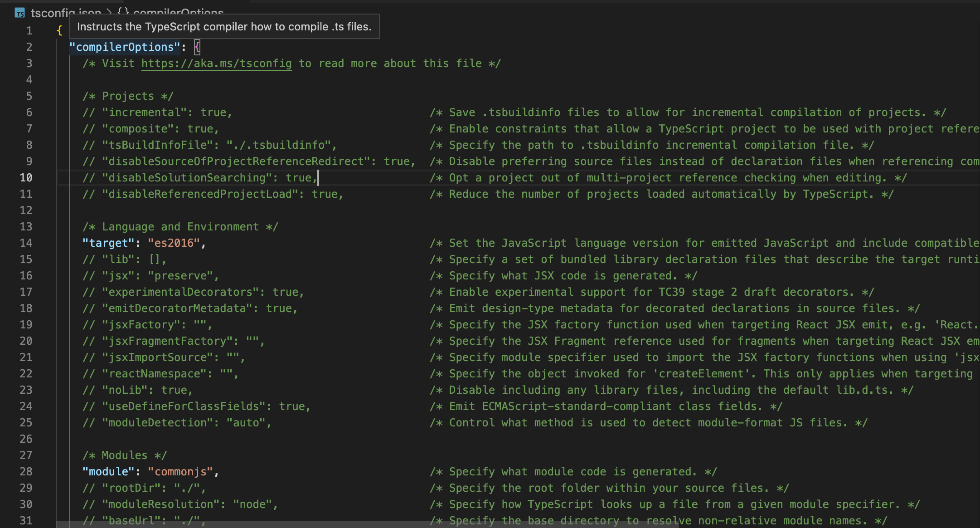This screenshot has width=980, height=528.
Task: Click the TS file icon in breadcrumb
Action: tap(19, 13)
